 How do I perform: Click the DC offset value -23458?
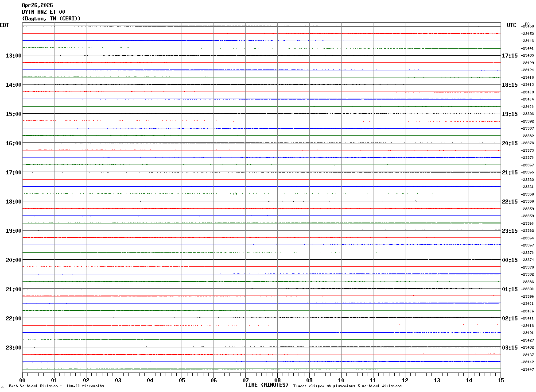click(x=528, y=27)
